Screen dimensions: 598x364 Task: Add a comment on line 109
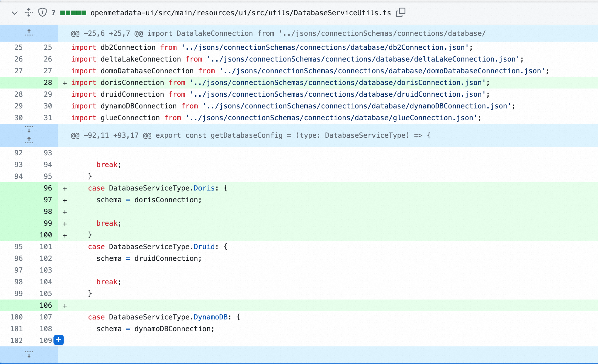(59, 340)
